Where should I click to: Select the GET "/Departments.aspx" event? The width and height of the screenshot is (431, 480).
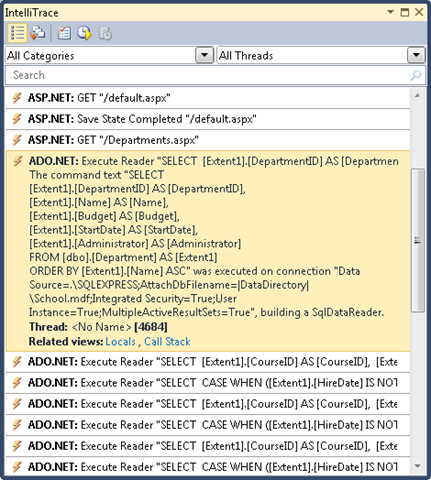(x=208, y=140)
